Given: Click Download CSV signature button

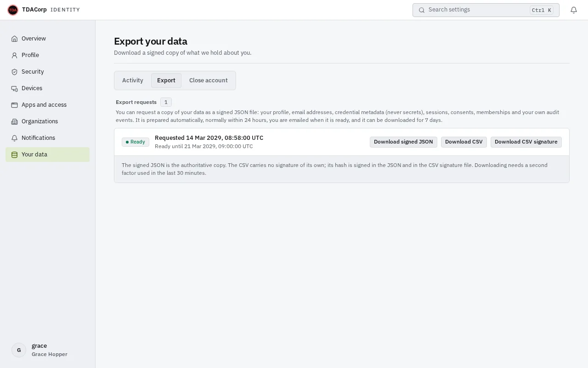Looking at the screenshot, I should pyautogui.click(x=526, y=142).
